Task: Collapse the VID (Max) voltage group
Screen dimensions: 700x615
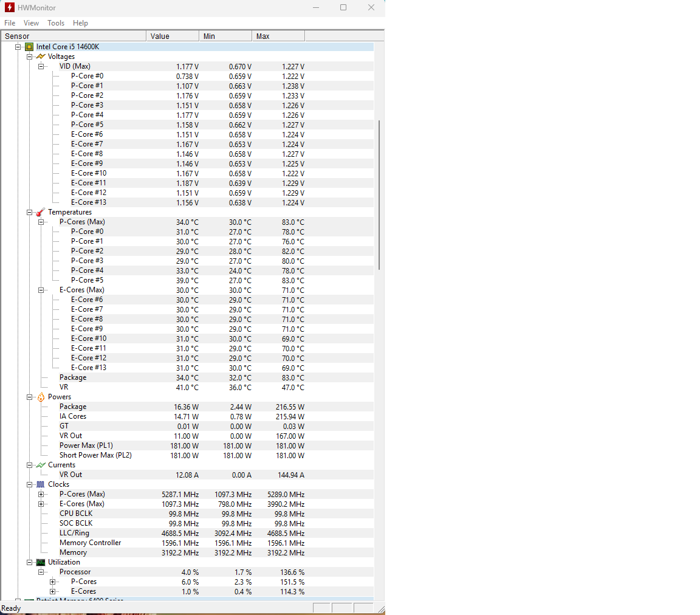Action: tap(41, 67)
